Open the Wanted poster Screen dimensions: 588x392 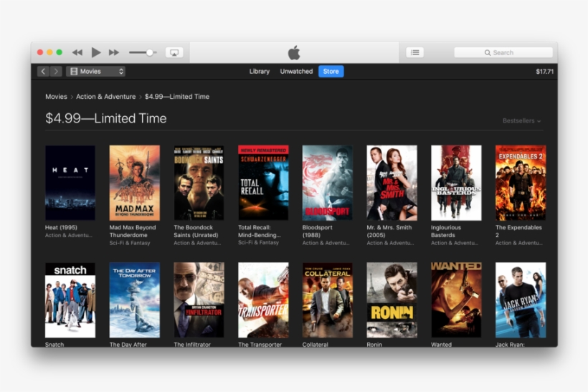(456, 300)
